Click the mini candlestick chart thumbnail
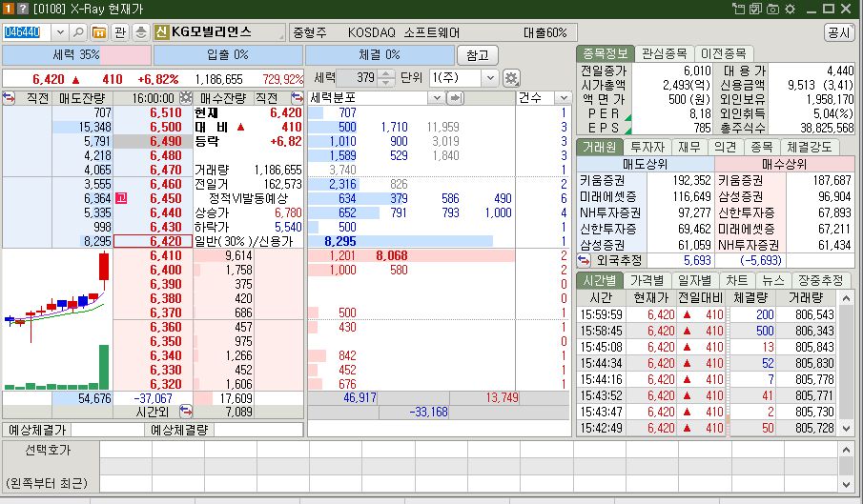 57,320
